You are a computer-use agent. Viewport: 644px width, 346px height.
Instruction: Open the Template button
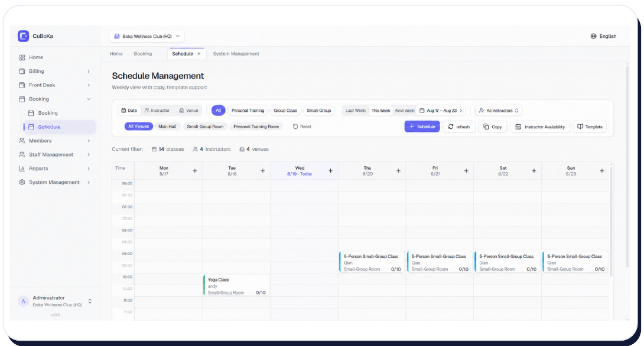(x=590, y=127)
